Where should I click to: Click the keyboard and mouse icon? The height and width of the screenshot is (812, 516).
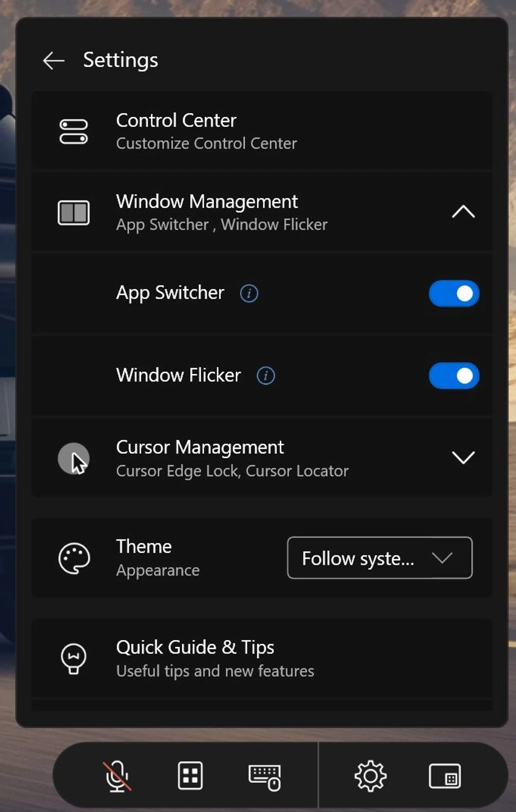(265, 777)
